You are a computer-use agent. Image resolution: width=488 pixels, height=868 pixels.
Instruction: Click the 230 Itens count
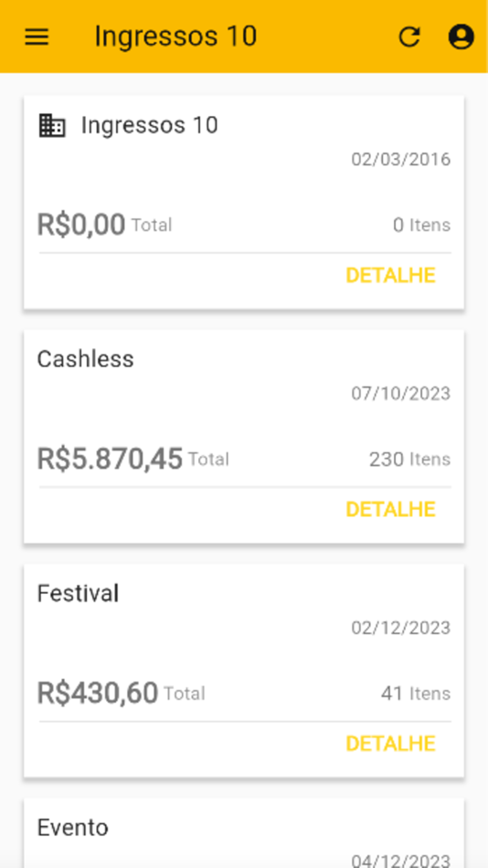(x=410, y=459)
